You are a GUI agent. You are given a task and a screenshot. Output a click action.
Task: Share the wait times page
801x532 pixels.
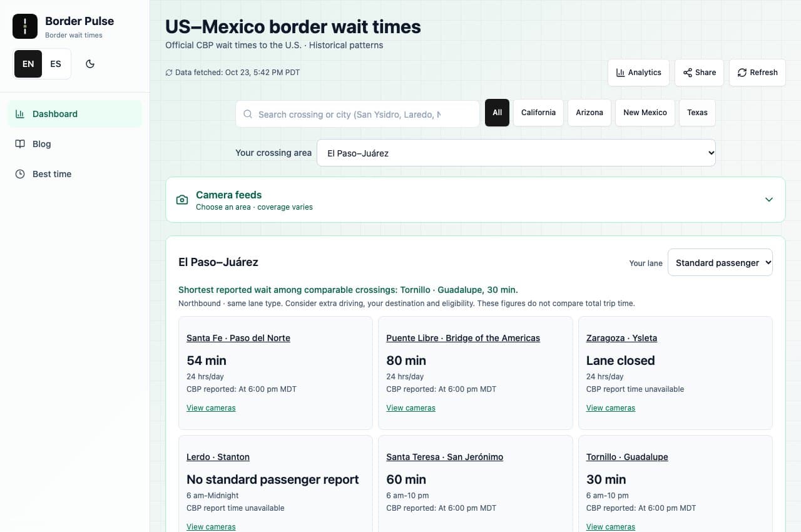click(699, 73)
